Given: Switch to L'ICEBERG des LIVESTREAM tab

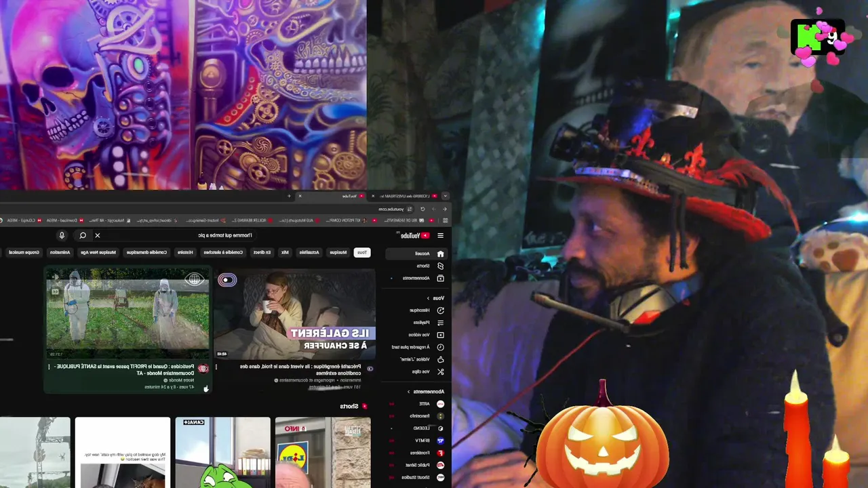Looking at the screenshot, I should pos(405,196).
